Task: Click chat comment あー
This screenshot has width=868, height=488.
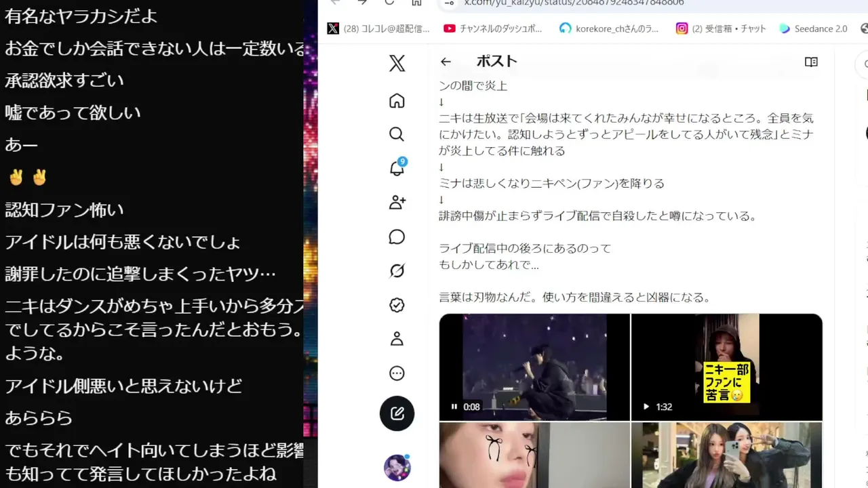Action: point(22,145)
